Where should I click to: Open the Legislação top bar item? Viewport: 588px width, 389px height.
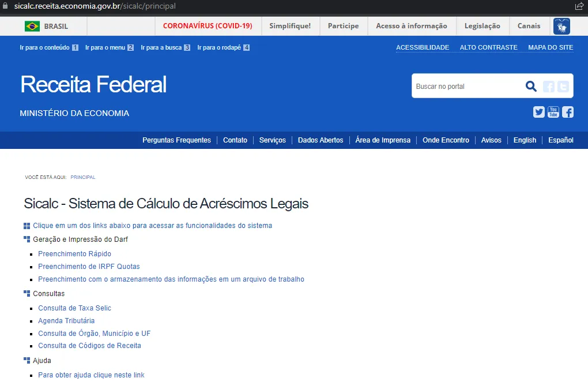(483, 26)
